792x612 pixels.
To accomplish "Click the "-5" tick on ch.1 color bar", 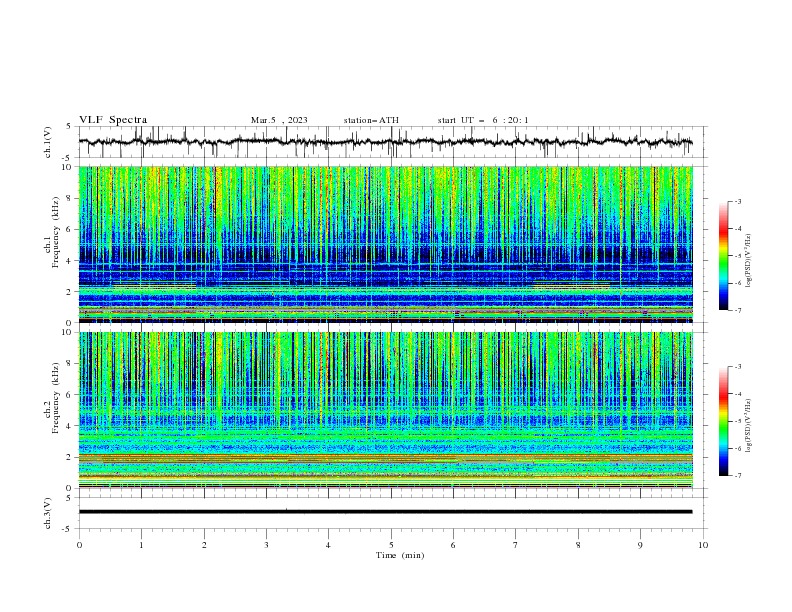I will [737, 256].
